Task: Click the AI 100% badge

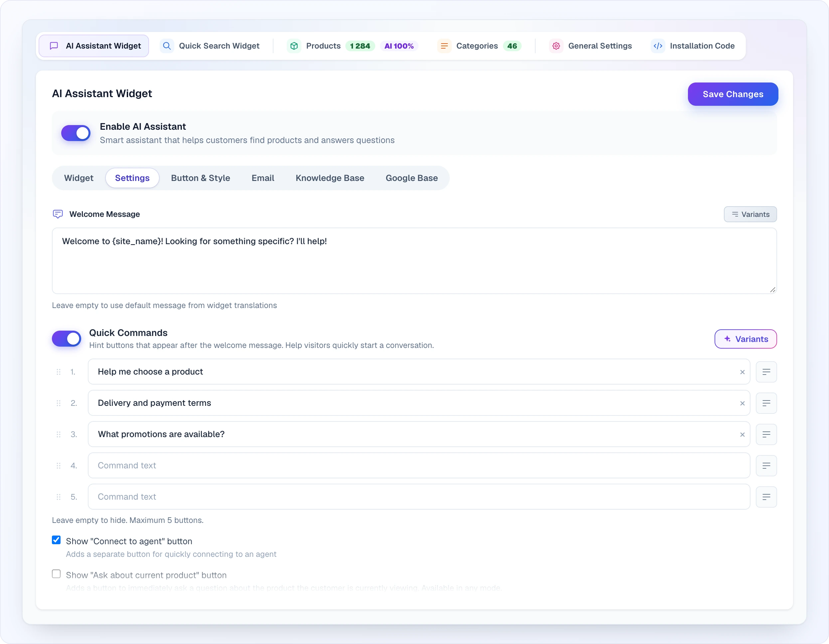Action: (x=399, y=46)
